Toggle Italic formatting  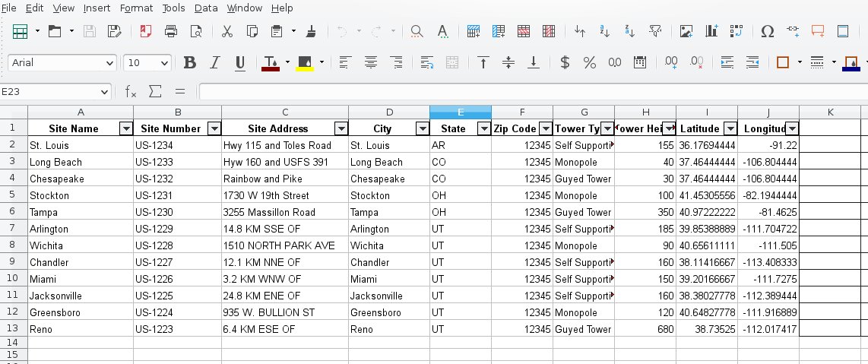pyautogui.click(x=215, y=62)
